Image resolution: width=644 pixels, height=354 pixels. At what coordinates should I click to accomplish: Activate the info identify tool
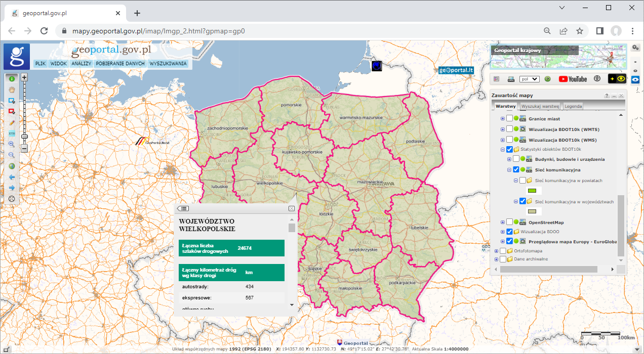click(x=12, y=78)
